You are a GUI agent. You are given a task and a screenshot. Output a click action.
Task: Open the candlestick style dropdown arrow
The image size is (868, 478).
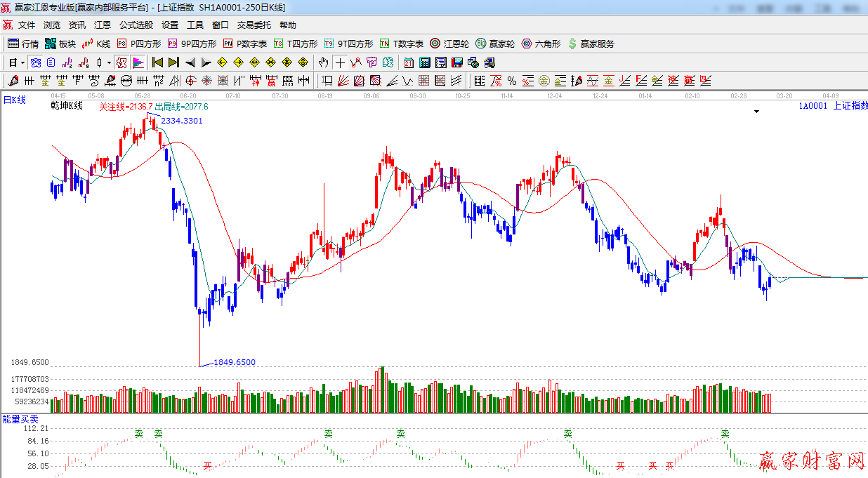point(109,62)
